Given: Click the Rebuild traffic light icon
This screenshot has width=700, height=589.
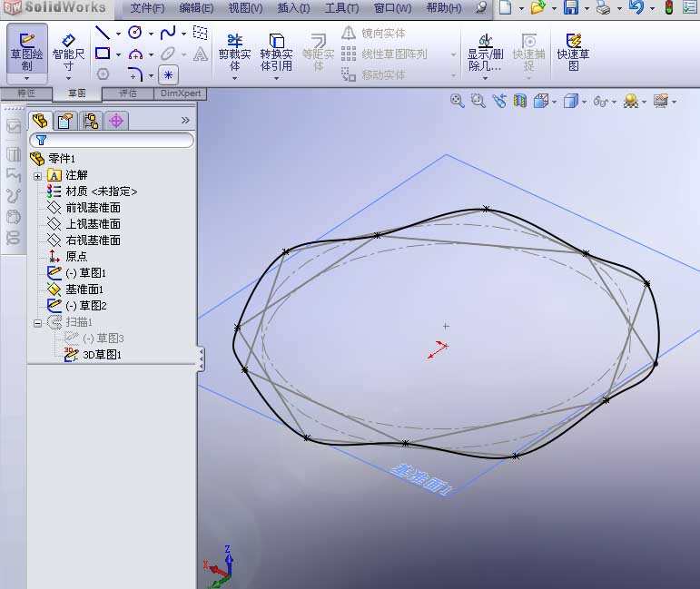Looking at the screenshot, I should coord(669,7).
